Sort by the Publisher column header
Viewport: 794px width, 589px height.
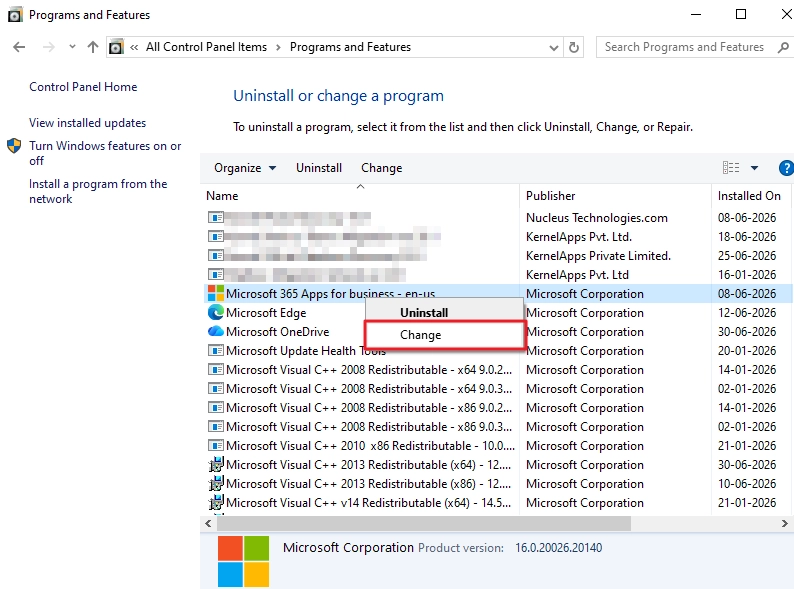coord(550,196)
